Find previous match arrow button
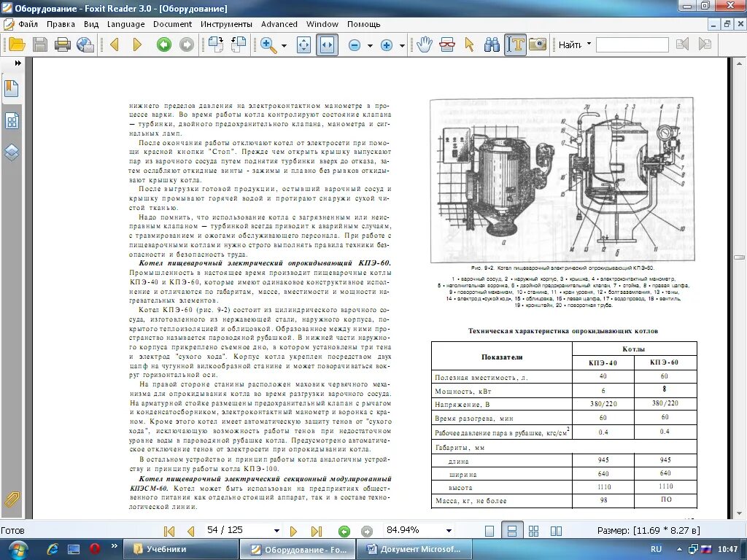Screen dimensions: 747x560 pyautogui.click(x=682, y=44)
